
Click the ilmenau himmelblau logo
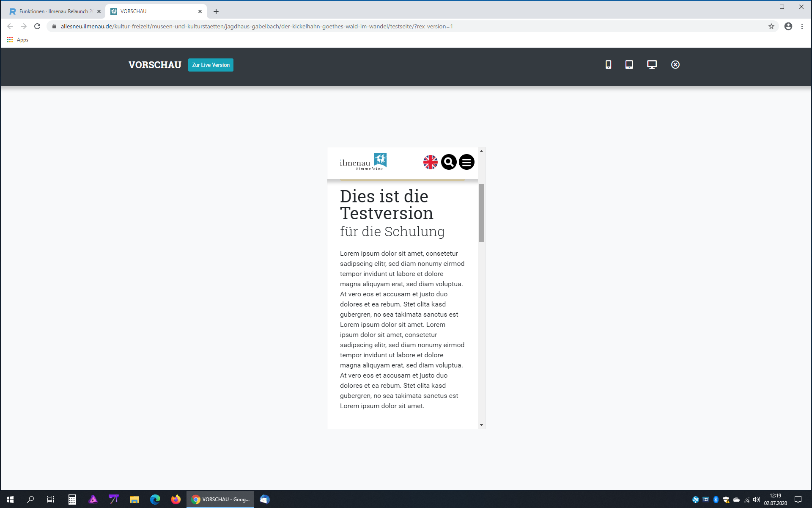point(363,162)
